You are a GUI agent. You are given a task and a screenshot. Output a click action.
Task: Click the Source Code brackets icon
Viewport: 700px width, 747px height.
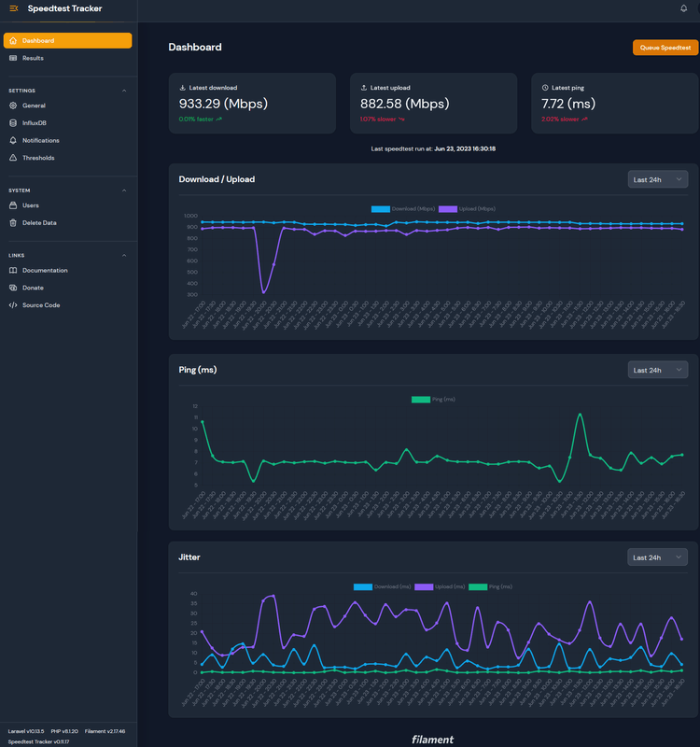click(x=13, y=305)
